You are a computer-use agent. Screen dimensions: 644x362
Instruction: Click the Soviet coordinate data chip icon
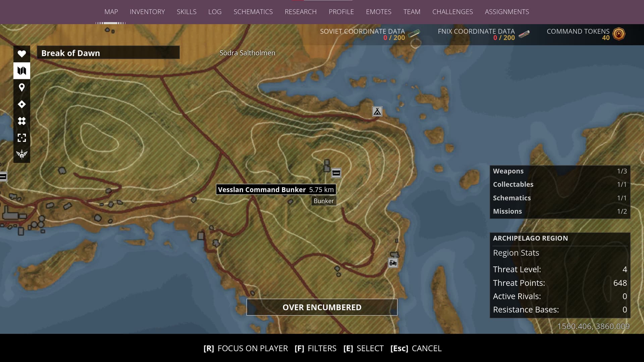(x=414, y=34)
